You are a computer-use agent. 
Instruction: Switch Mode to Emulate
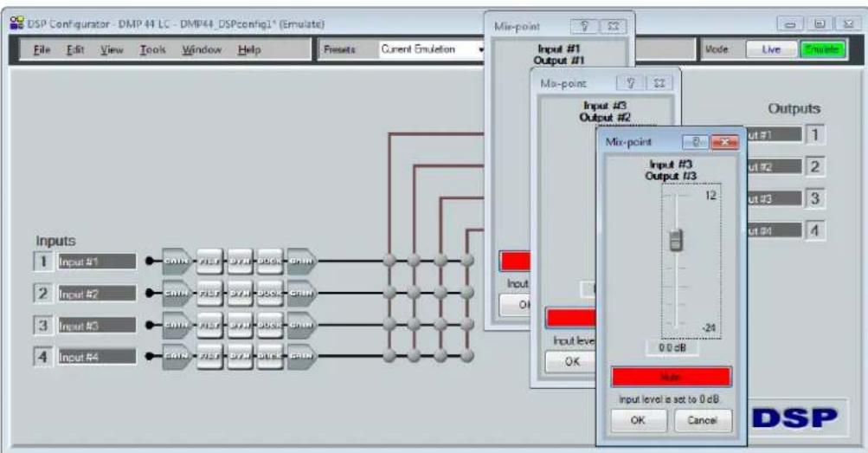tap(822, 49)
